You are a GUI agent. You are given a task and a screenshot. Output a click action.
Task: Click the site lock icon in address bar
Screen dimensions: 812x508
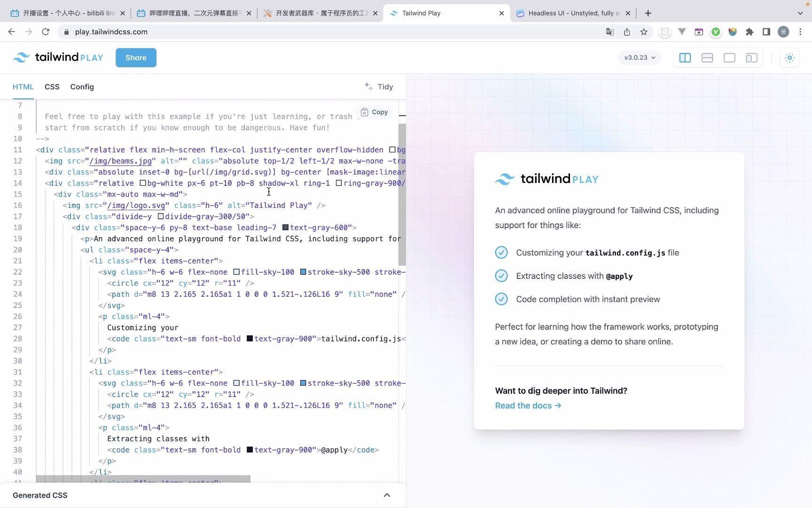tap(66, 32)
